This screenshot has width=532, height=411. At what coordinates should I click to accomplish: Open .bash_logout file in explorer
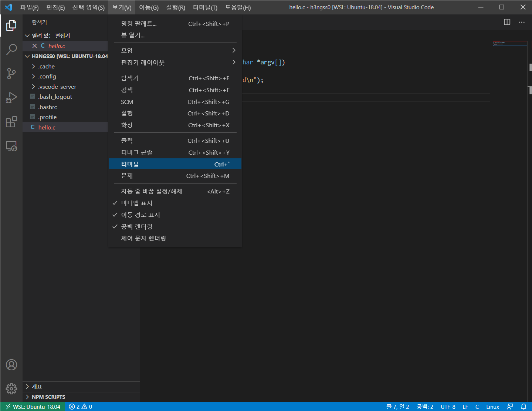[65, 97]
